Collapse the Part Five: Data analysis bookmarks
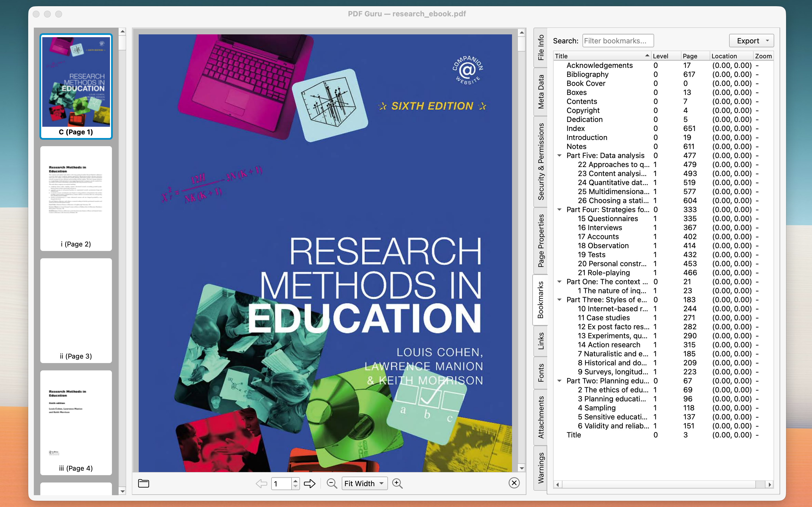The image size is (812, 507). [x=559, y=155]
